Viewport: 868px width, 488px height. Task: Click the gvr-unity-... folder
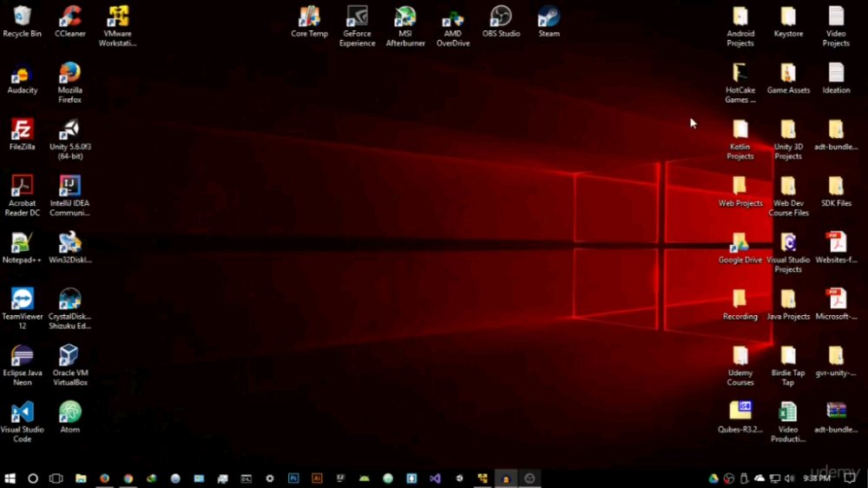tap(836, 362)
